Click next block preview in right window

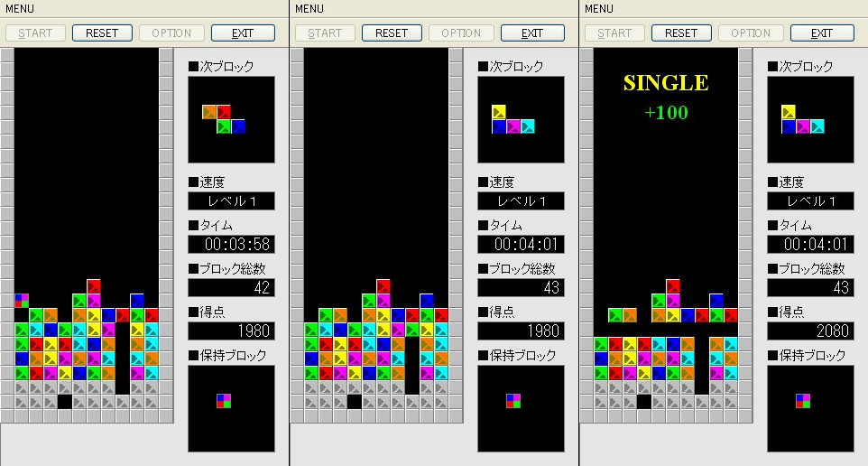tap(810, 120)
